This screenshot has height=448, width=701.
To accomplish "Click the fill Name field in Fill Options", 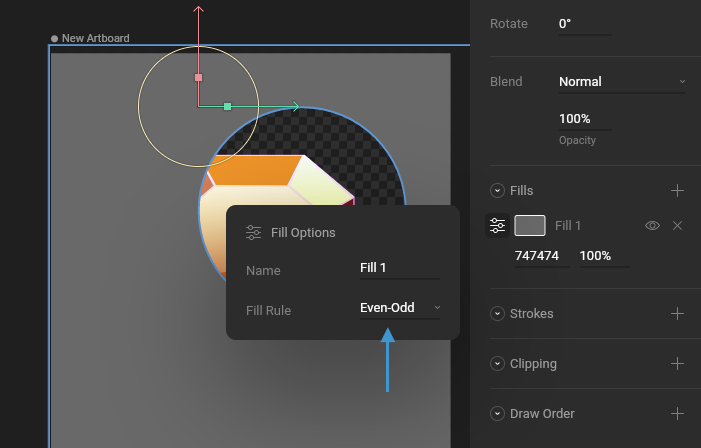I will (x=400, y=268).
